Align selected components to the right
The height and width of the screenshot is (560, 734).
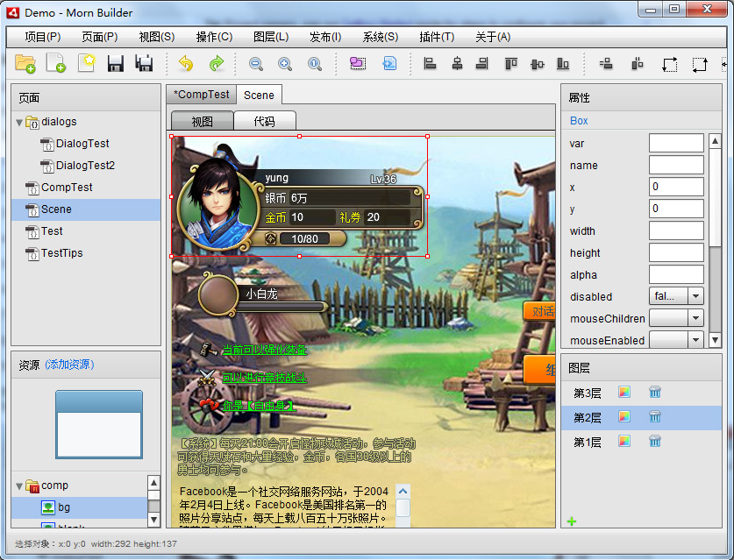482,63
